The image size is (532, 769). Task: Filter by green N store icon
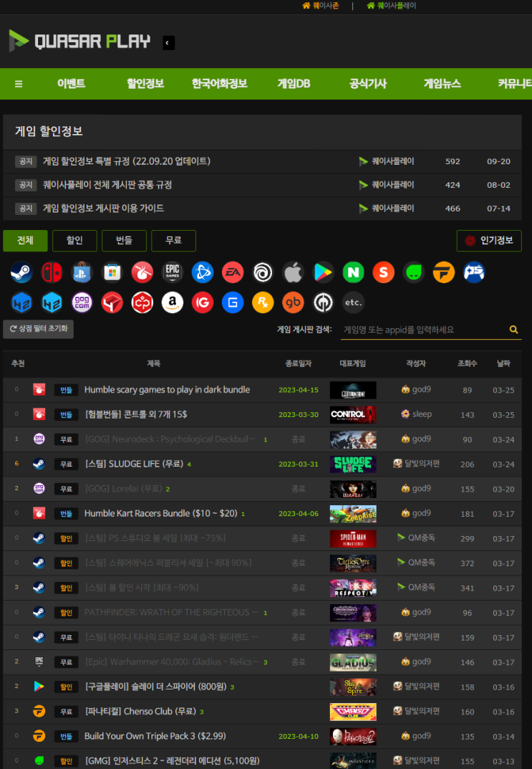coord(353,272)
